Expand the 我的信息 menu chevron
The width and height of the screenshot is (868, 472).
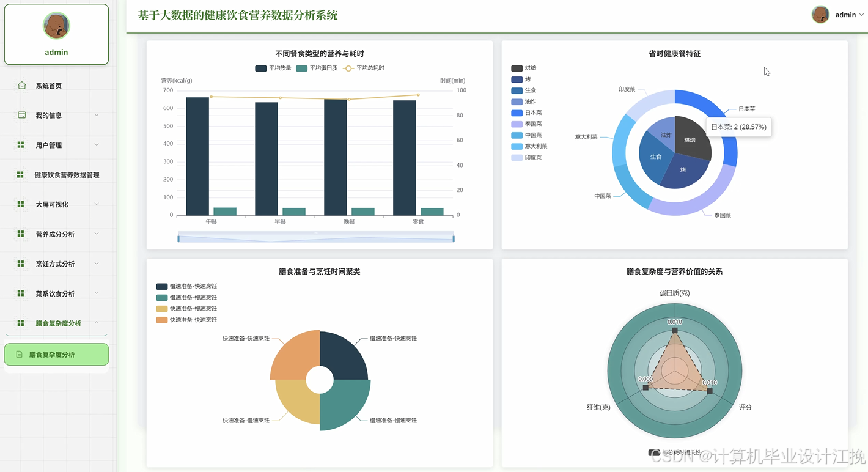pyautogui.click(x=97, y=115)
